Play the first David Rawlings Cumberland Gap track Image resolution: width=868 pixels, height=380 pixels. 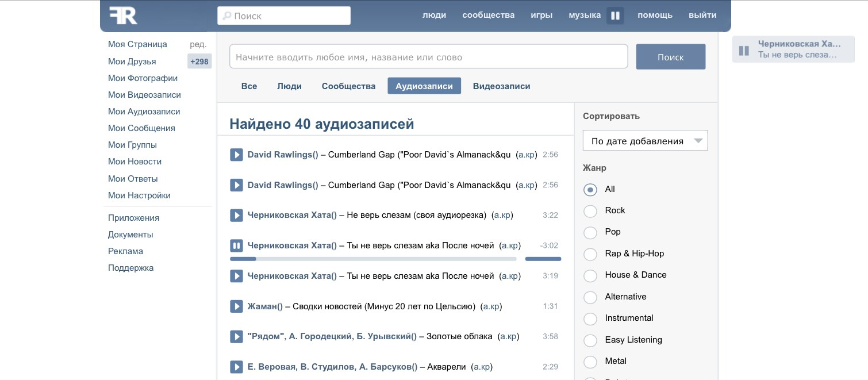pyautogui.click(x=236, y=155)
